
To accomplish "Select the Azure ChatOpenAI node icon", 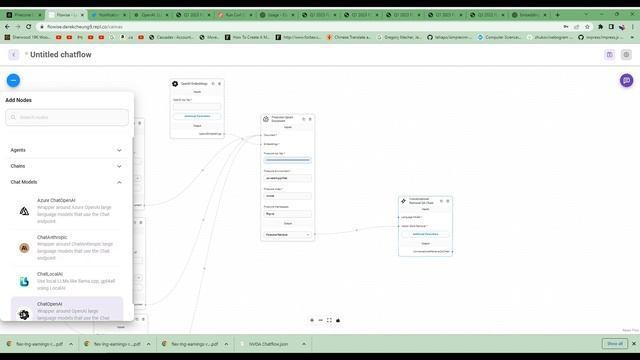I will coord(24,211).
